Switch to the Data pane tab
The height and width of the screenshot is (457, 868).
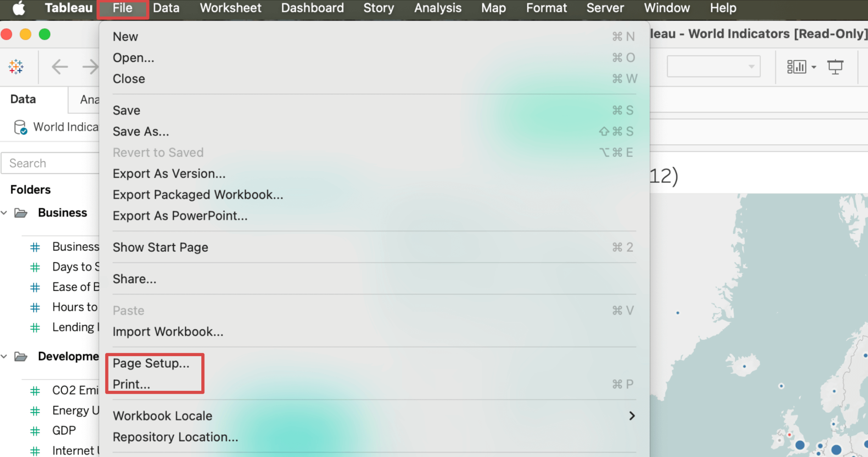[x=23, y=99]
